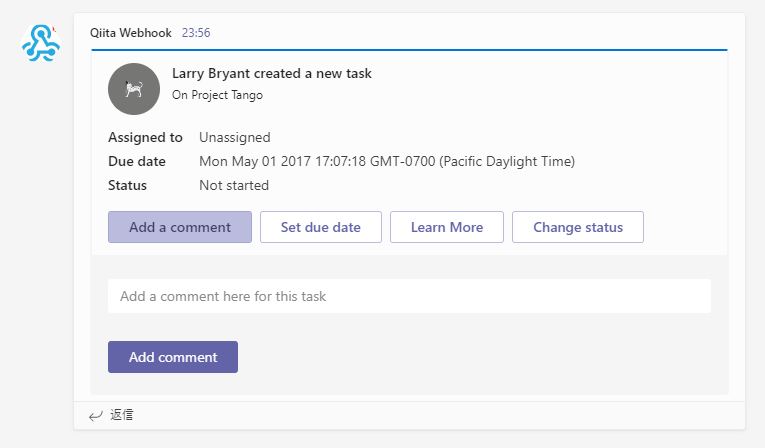
Task: Click the 23:56 message timestamp
Action: point(196,33)
